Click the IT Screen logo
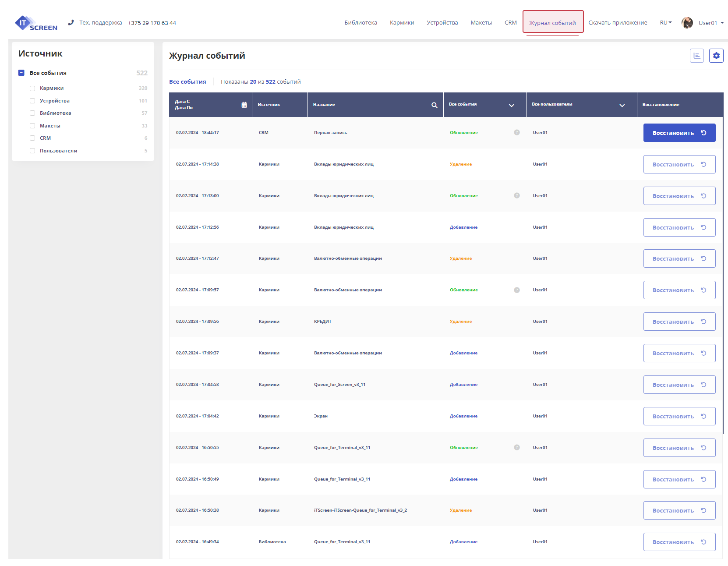This screenshot has width=728, height=566. [36, 23]
